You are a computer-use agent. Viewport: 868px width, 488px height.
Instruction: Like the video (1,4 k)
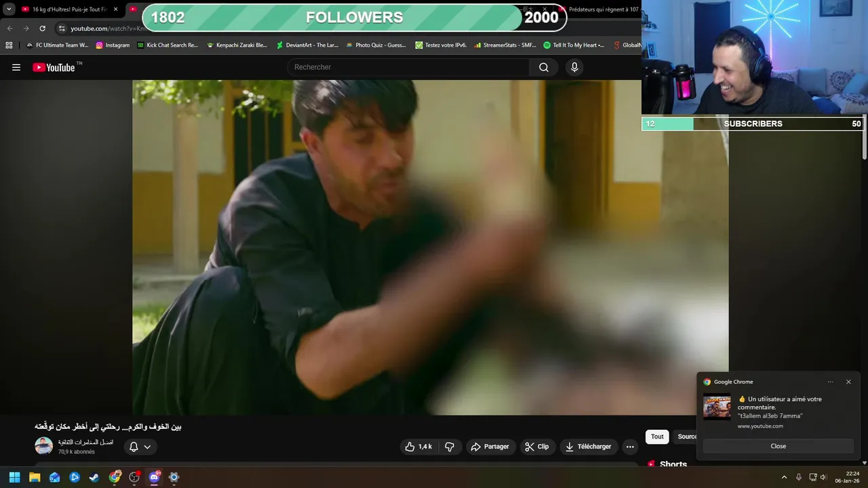coord(418,447)
